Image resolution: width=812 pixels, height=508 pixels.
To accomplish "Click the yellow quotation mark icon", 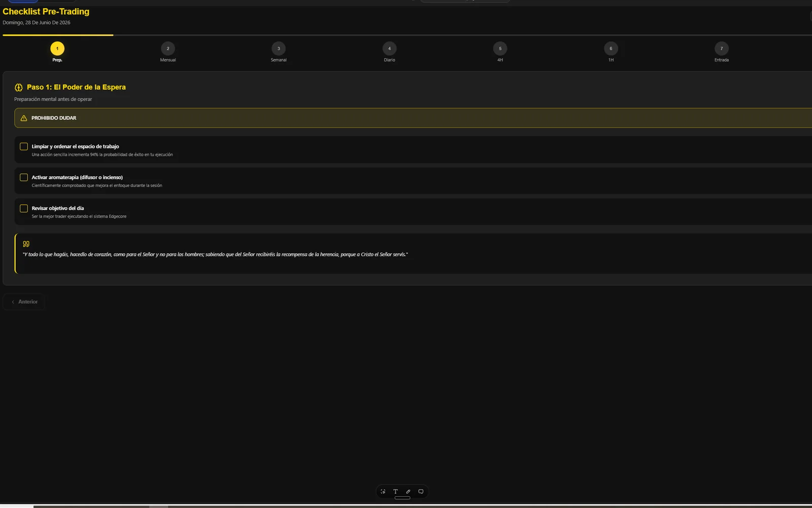I will pyautogui.click(x=26, y=244).
